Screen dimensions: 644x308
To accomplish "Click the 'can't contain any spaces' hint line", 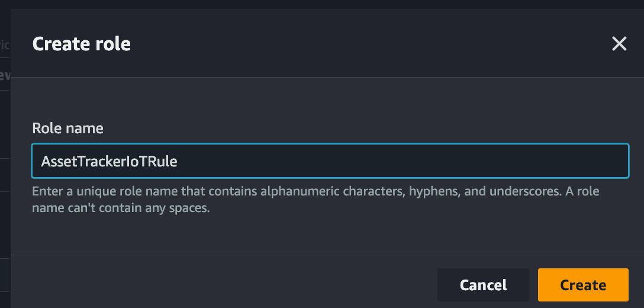I will click(x=121, y=208).
